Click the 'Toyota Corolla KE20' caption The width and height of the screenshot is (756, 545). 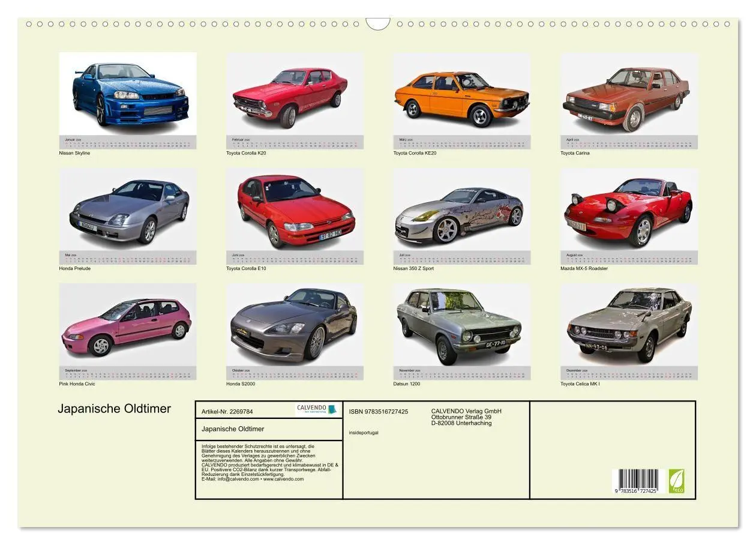415,153
